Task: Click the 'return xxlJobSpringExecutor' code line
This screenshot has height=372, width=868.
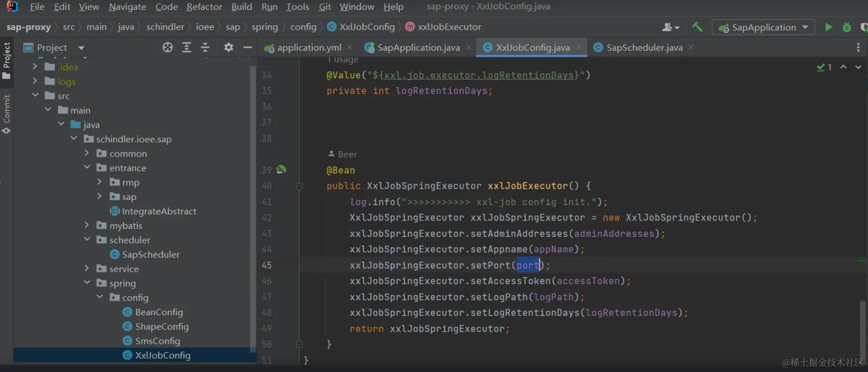Action: tap(429, 329)
